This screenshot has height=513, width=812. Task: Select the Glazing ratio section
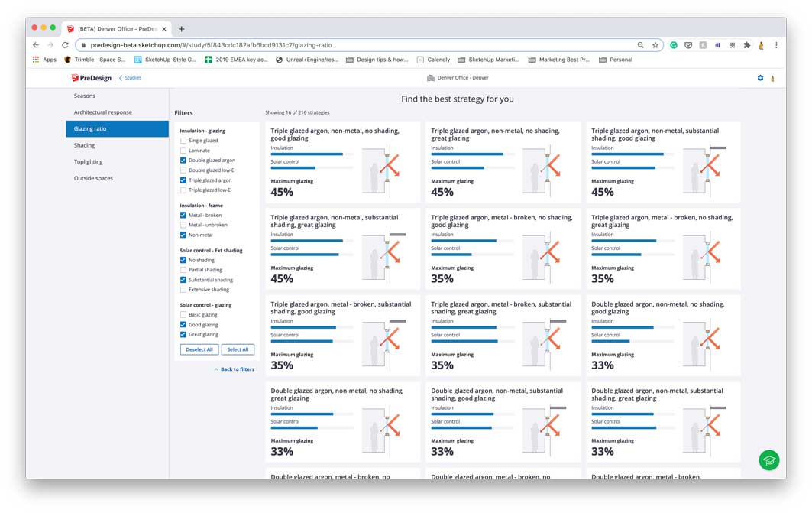point(117,129)
